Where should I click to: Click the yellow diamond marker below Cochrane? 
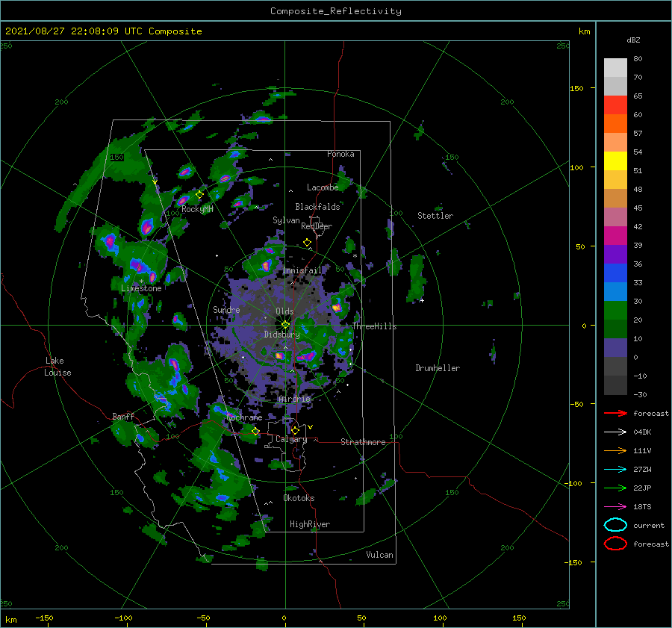(255, 432)
